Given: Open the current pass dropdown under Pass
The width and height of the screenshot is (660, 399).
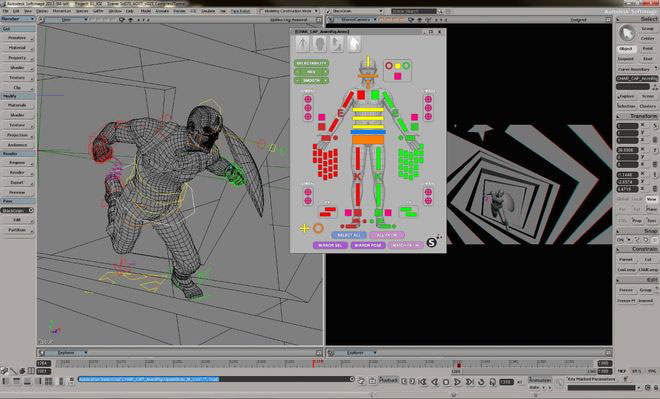Looking at the screenshot, I should (18, 210).
